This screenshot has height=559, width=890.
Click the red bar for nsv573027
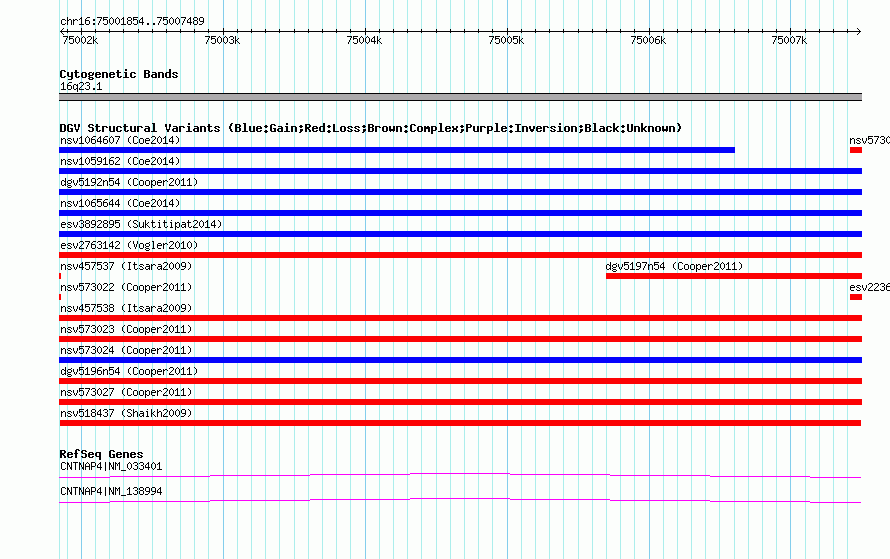click(460, 402)
